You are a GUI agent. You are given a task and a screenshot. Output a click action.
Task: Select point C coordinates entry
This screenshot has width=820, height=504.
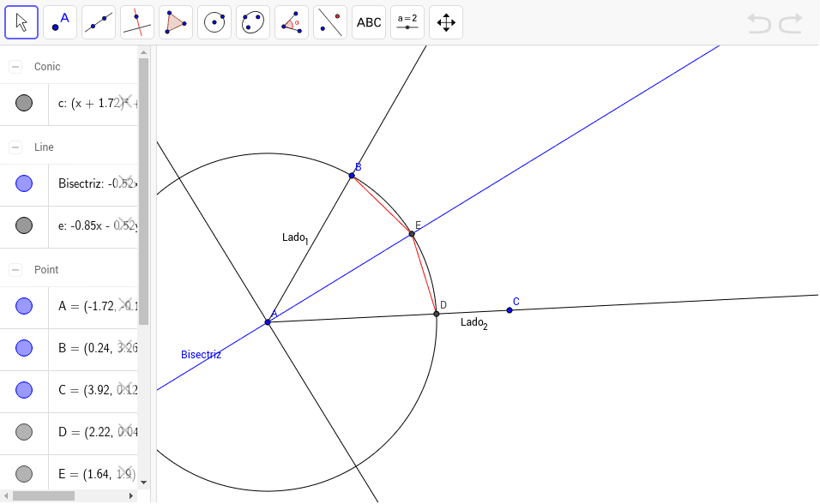tap(93, 390)
